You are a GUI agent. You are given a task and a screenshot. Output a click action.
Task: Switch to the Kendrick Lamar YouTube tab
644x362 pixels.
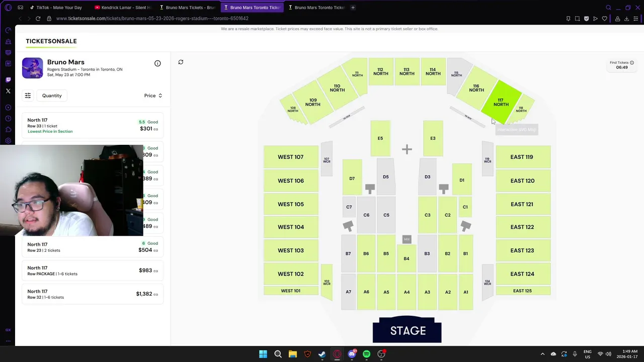[123, 8]
